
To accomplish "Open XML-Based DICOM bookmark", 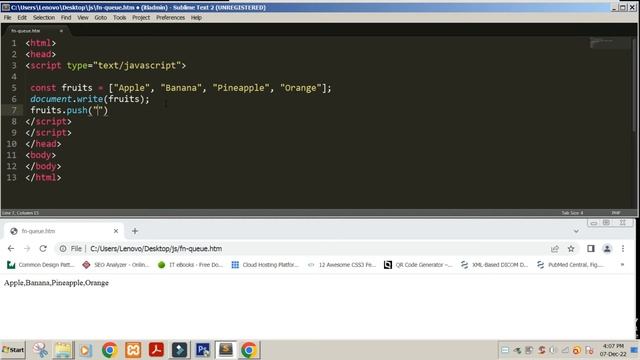I will tap(494, 264).
